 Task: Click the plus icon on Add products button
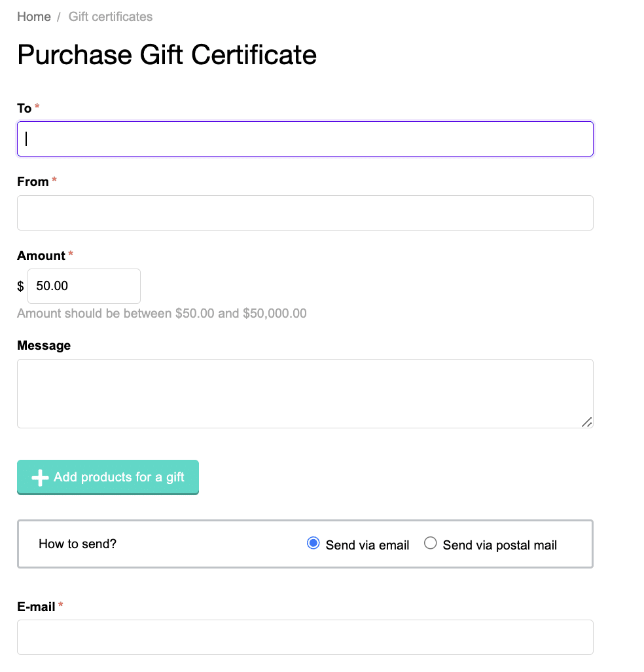coord(41,477)
